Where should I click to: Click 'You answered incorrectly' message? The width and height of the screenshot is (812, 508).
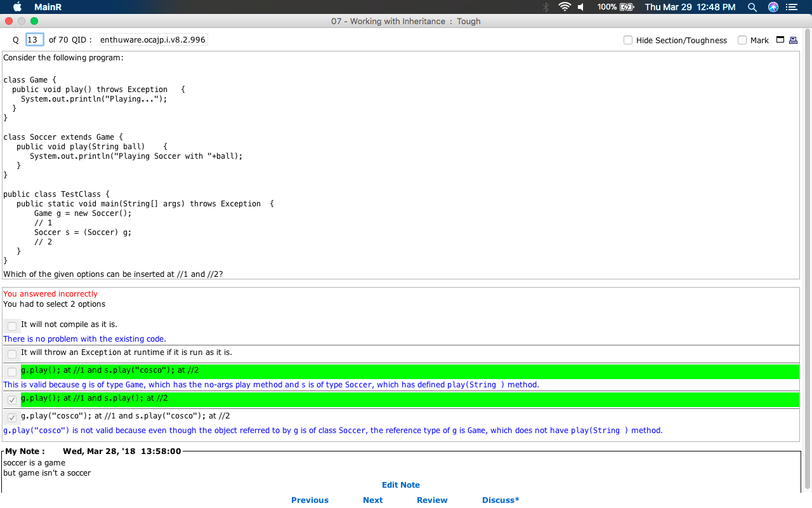51,294
